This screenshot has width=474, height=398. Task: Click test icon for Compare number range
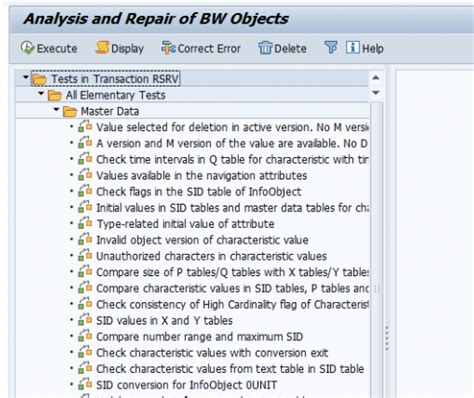click(x=85, y=336)
